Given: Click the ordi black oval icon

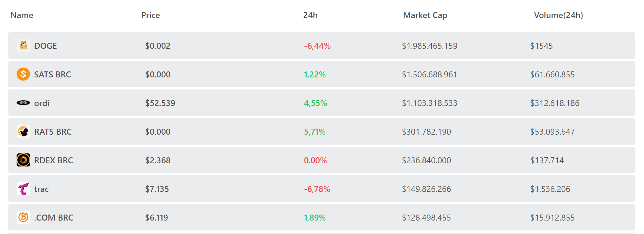Looking at the screenshot, I should (x=23, y=103).
